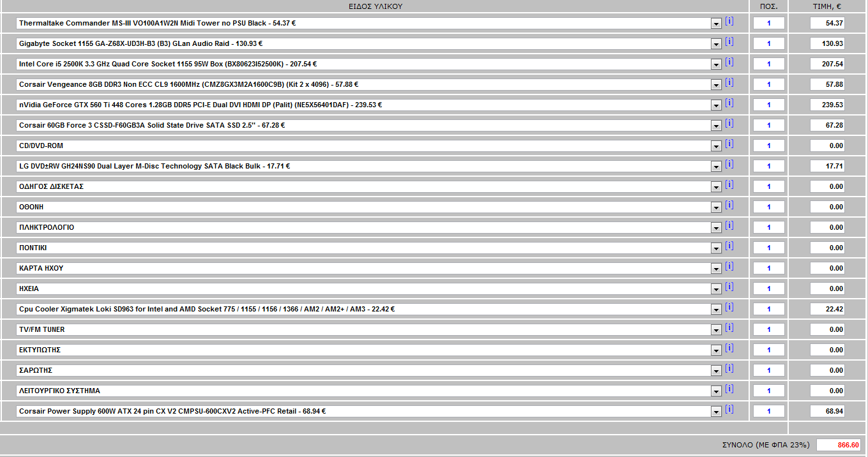Select the 22.42 price field
The width and height of the screenshot is (868, 457).
827,309
